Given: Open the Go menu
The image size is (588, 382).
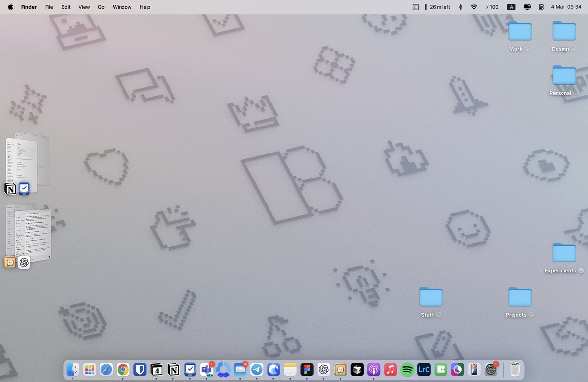Looking at the screenshot, I should [101, 7].
